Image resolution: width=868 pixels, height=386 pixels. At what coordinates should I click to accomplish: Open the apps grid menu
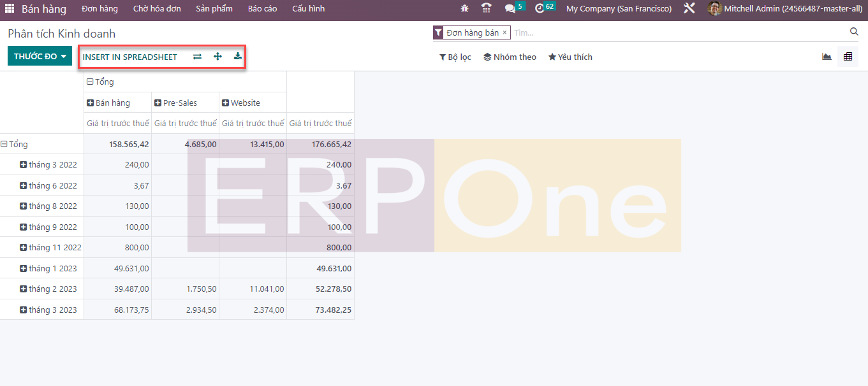pos(10,9)
